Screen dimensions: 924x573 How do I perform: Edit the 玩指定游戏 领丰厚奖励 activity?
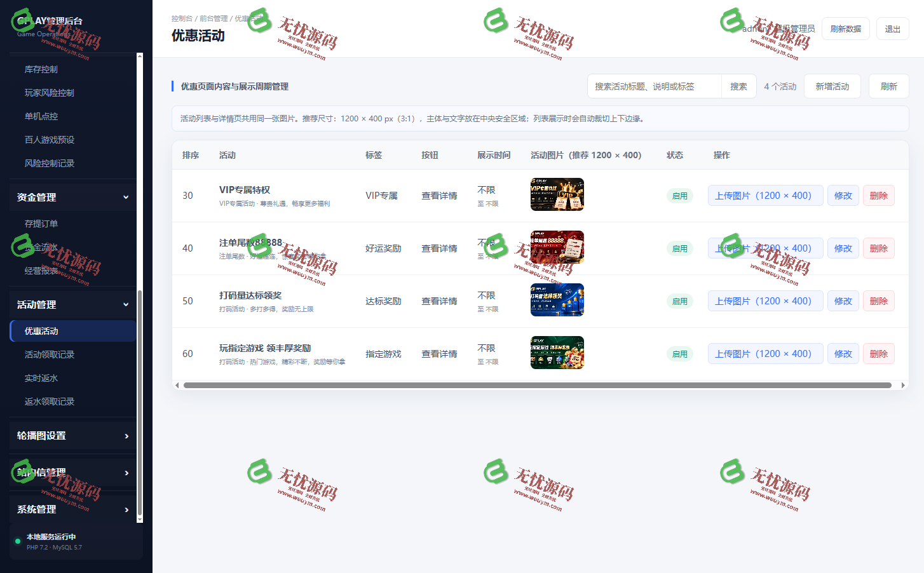843,354
